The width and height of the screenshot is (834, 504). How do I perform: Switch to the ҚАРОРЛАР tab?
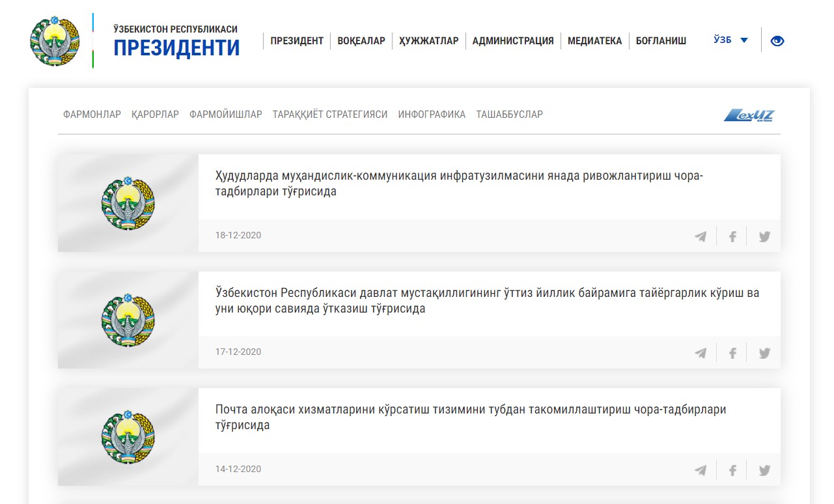tap(155, 115)
